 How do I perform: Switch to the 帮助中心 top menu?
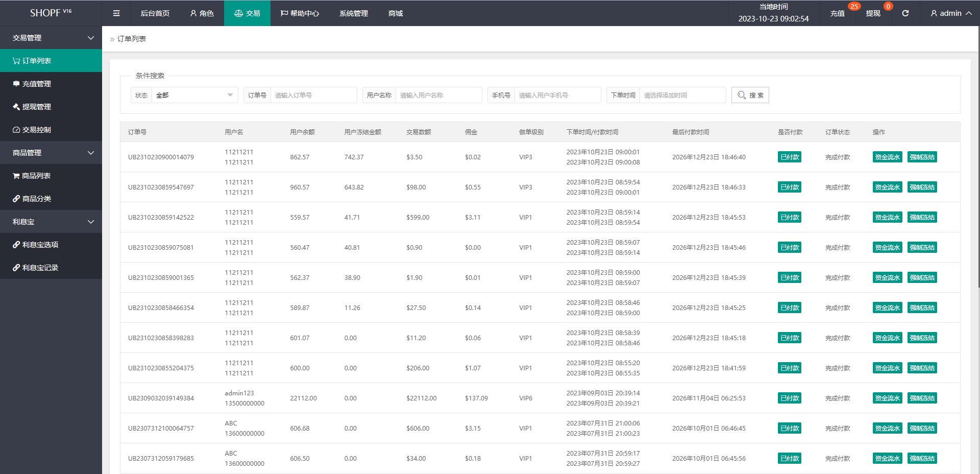[300, 13]
